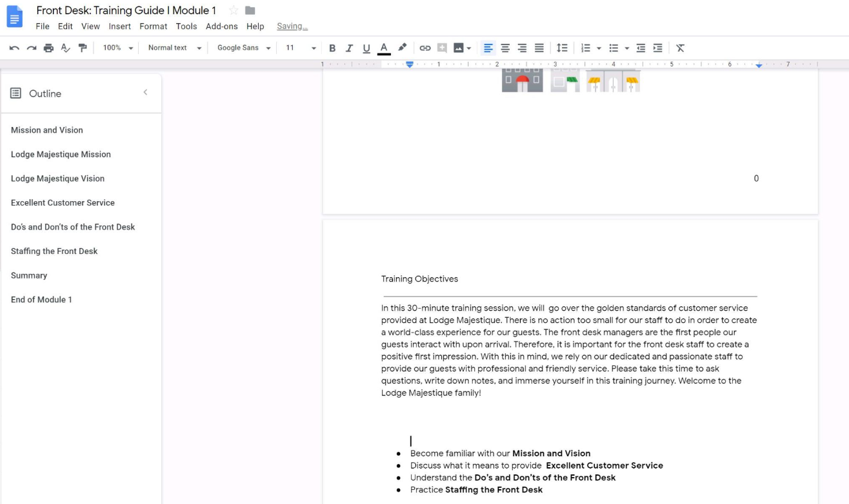Click the Insert image icon

pos(459,48)
